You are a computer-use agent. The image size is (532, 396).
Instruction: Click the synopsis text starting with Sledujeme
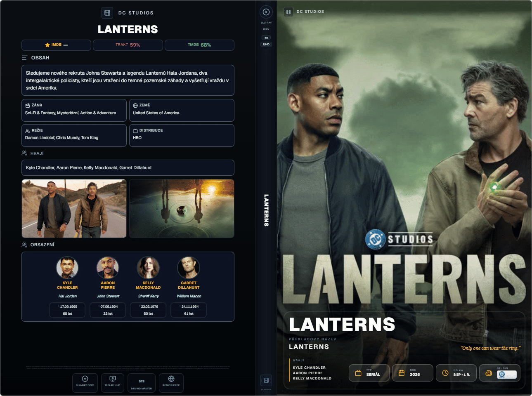tap(128, 80)
